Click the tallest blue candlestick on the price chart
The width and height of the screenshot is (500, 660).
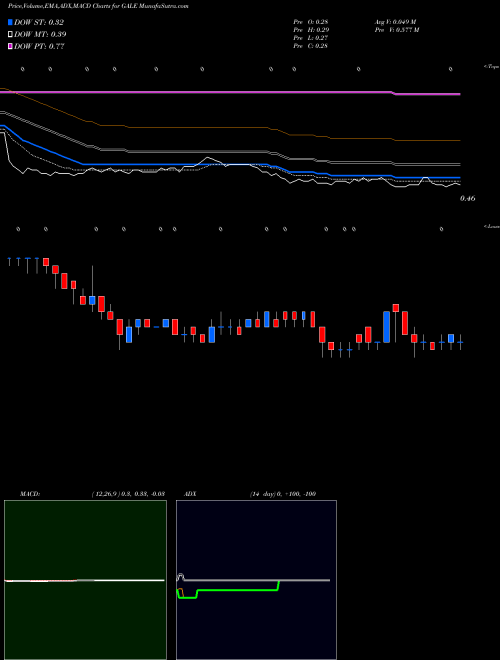click(386, 327)
